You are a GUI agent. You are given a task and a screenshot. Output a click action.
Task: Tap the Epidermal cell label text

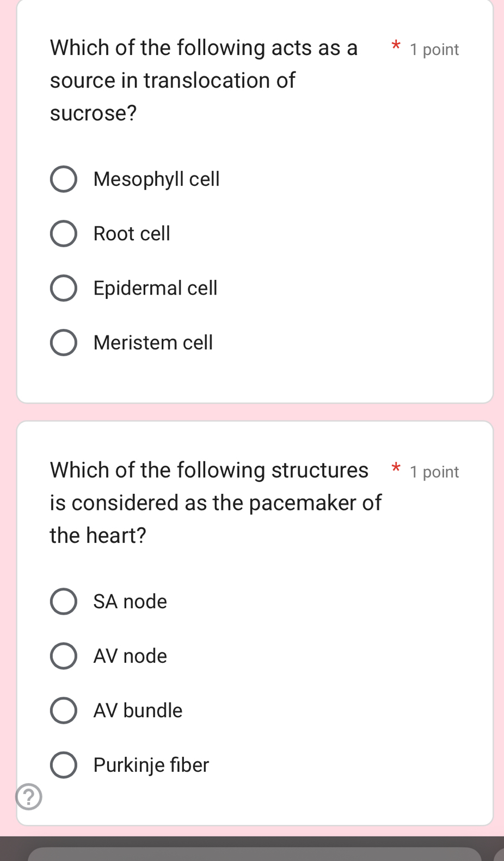click(155, 288)
